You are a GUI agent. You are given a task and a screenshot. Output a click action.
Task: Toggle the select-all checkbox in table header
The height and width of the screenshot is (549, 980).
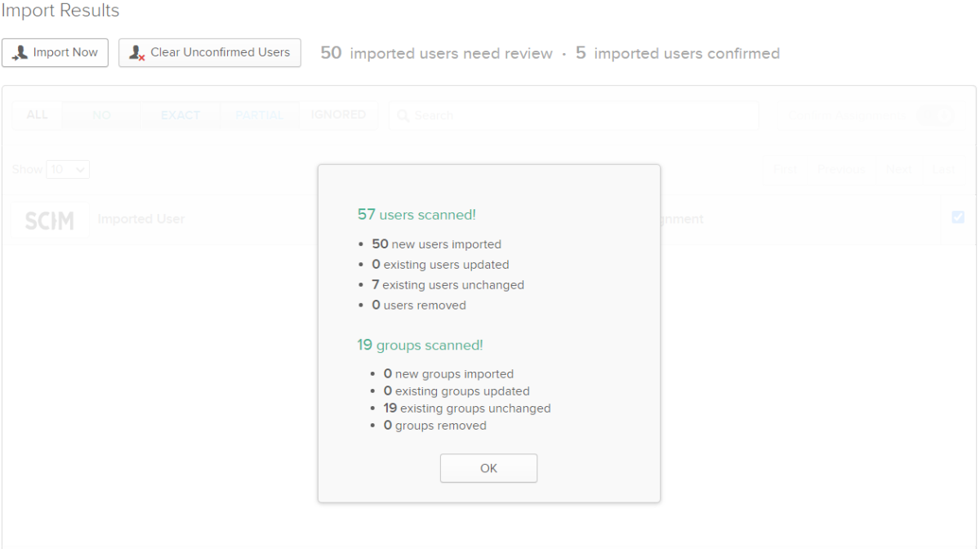tap(958, 217)
